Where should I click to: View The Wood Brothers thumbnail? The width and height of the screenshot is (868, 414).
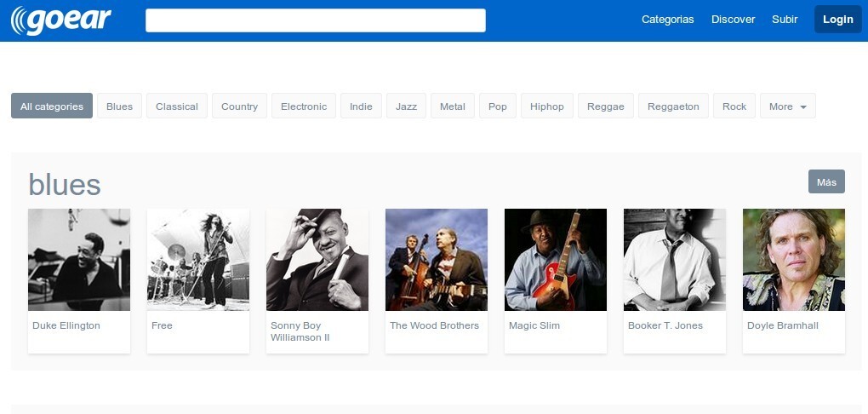pyautogui.click(x=437, y=260)
